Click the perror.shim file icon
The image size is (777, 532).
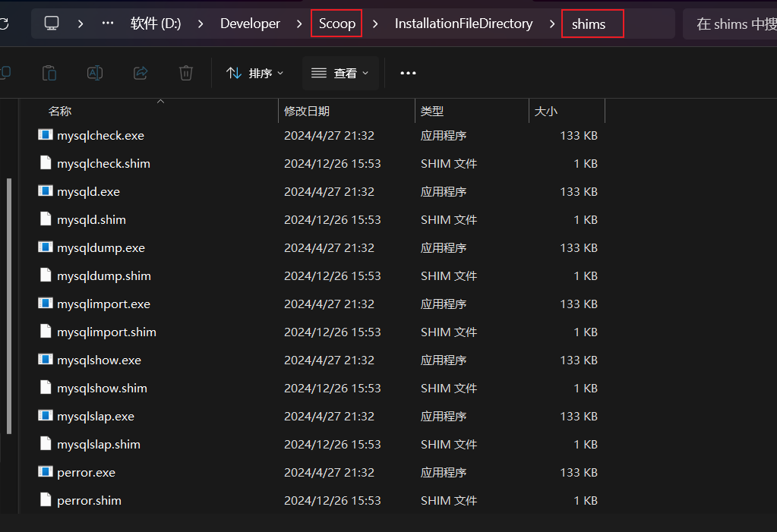[46, 500]
